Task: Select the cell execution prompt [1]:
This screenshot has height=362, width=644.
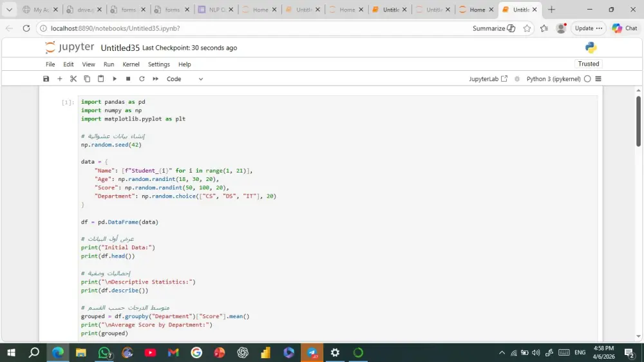Action: tap(68, 102)
